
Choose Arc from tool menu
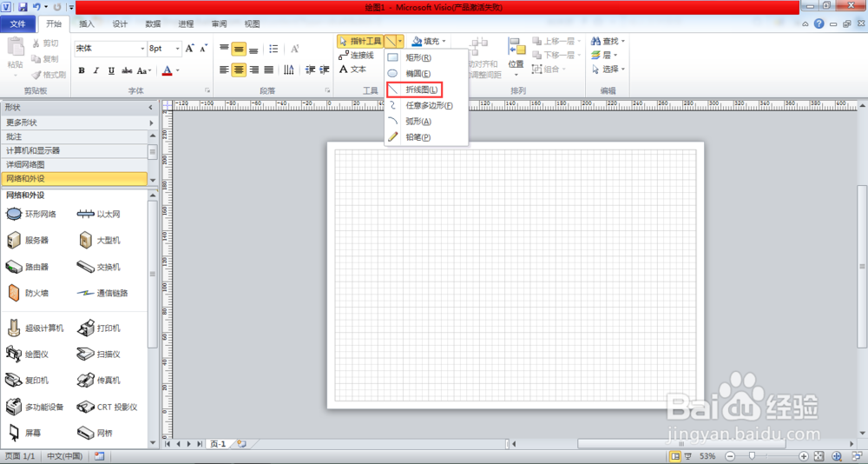(x=426, y=122)
